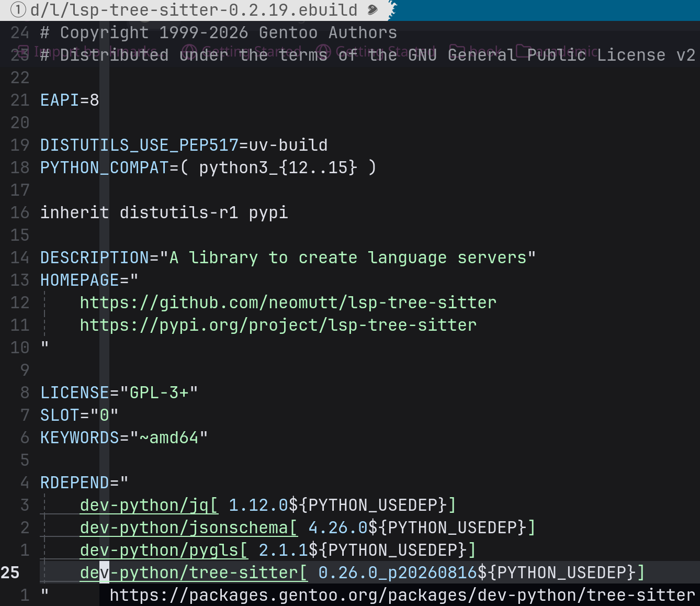This screenshot has width=700, height=606.
Task: Click the RDEPEND variable name
Action: click(75, 482)
